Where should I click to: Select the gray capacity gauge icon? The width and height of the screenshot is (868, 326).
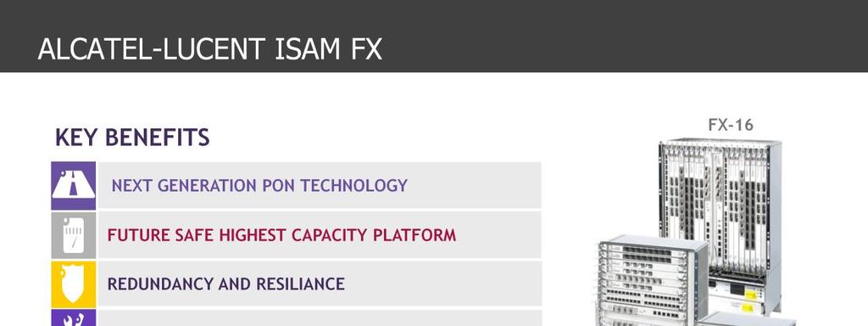(73, 235)
